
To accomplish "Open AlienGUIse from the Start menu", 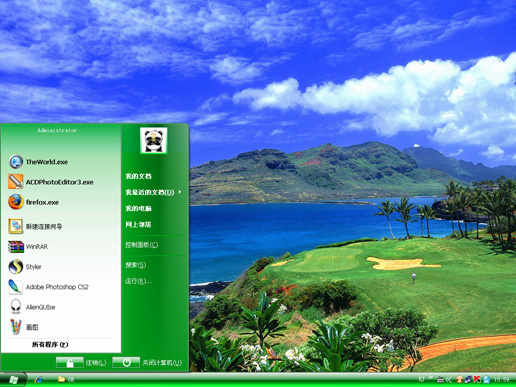I will click(32, 307).
